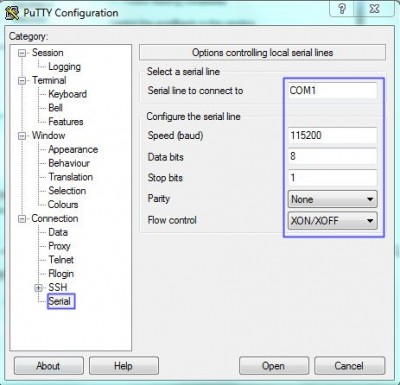Viewport: 400px width, 385px height.
Task: Select the Logging category
Action: click(64, 67)
